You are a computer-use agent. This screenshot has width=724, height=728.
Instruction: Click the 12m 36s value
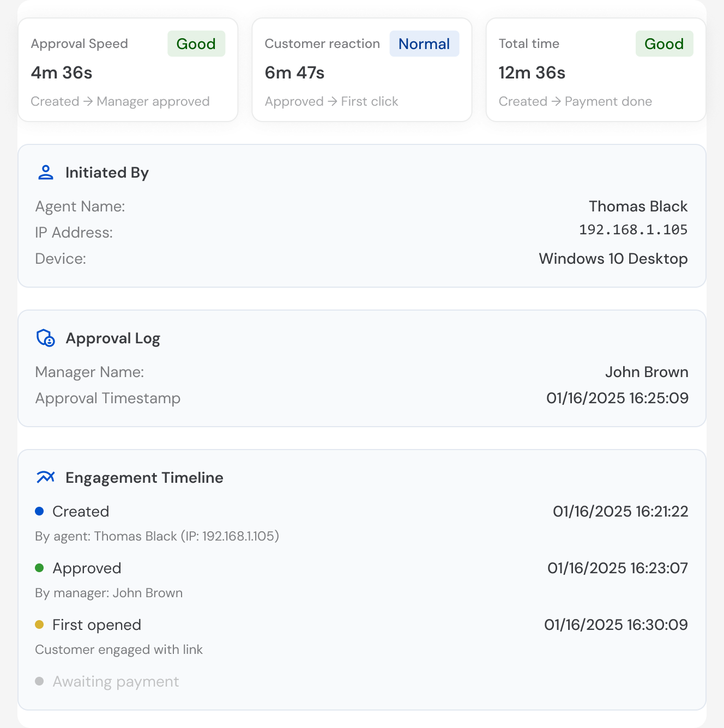532,72
